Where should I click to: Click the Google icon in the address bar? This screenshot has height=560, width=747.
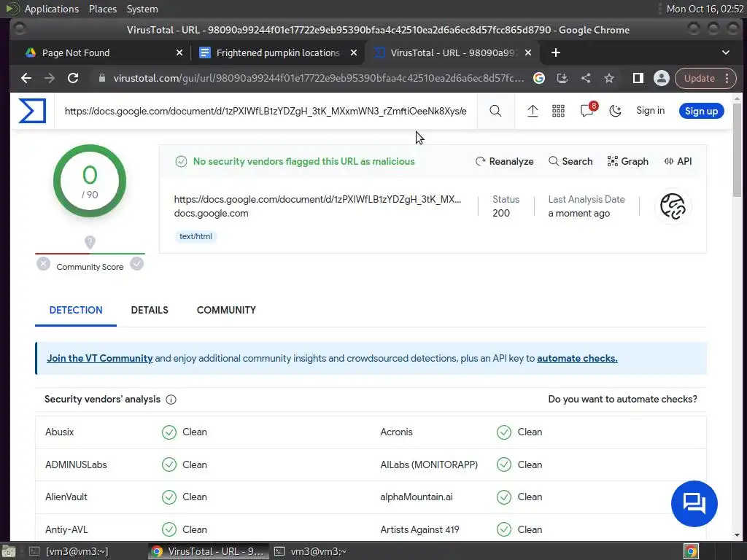539,78
